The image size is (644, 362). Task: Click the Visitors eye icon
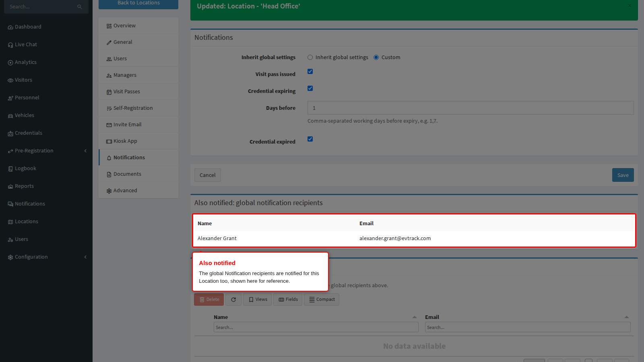pos(10,80)
